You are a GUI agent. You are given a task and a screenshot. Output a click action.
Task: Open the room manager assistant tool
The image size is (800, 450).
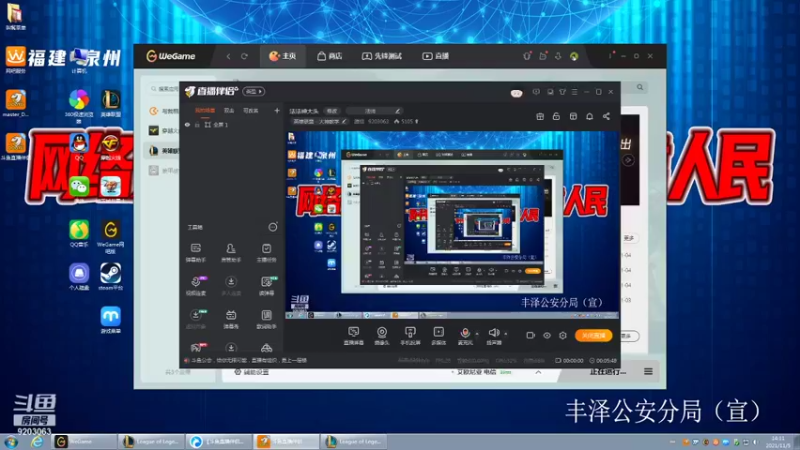231,253
